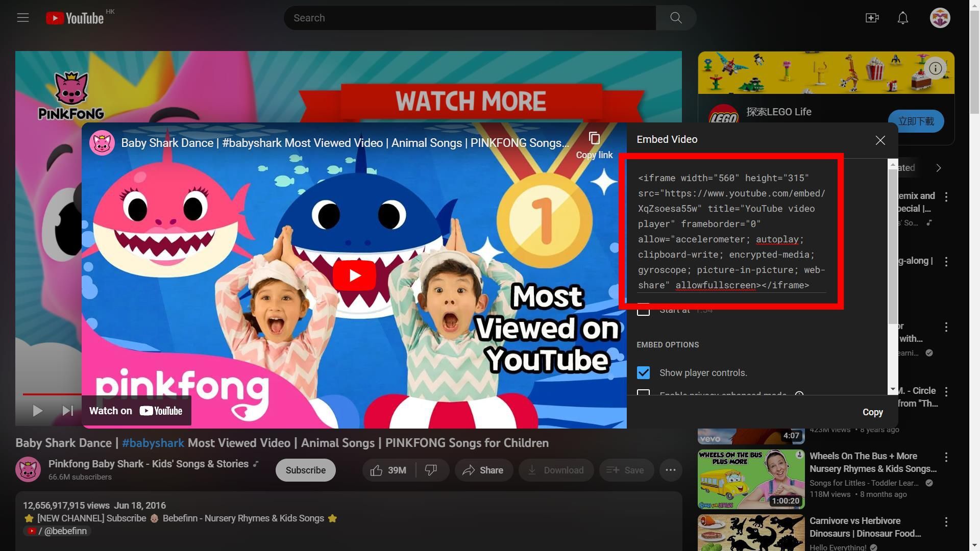Click the Songs for Littles channel name

(864, 483)
